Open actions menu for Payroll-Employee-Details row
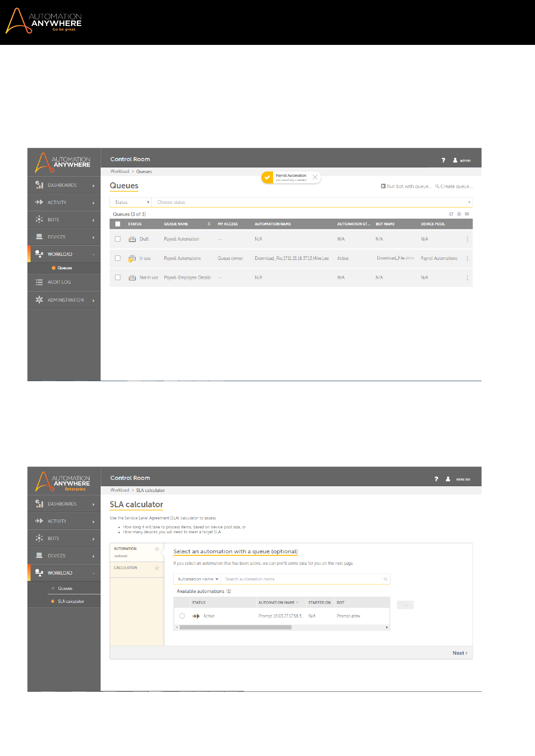 click(467, 278)
